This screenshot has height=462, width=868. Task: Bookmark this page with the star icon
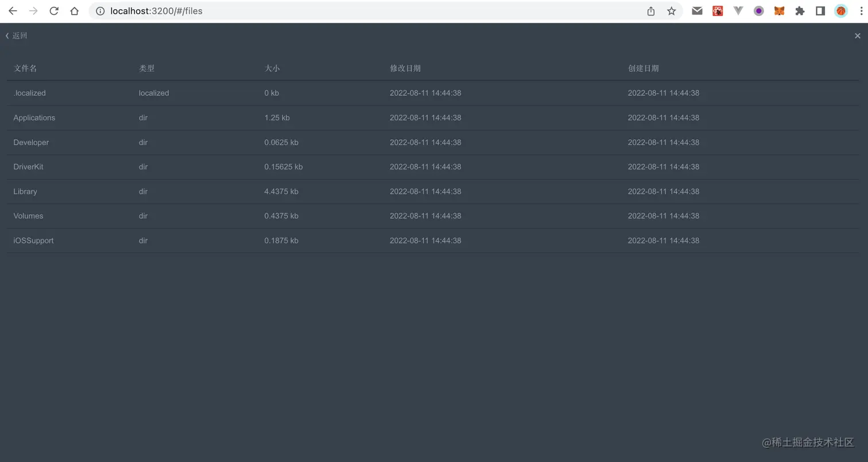[x=672, y=11]
